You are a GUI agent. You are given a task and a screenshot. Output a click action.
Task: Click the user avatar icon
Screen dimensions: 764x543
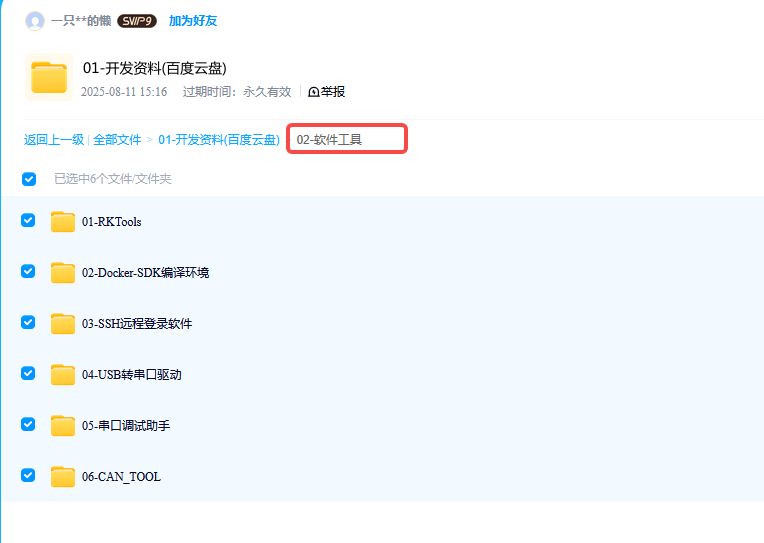pos(35,20)
